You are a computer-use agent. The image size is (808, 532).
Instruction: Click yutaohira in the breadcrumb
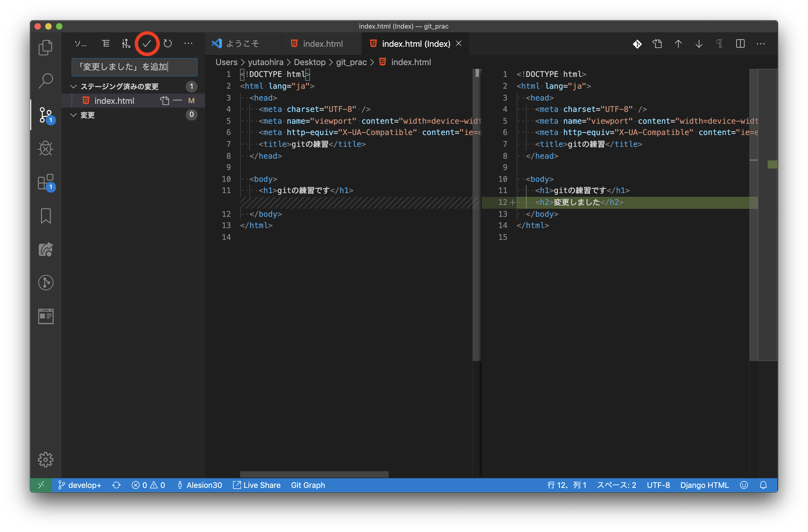click(x=265, y=62)
